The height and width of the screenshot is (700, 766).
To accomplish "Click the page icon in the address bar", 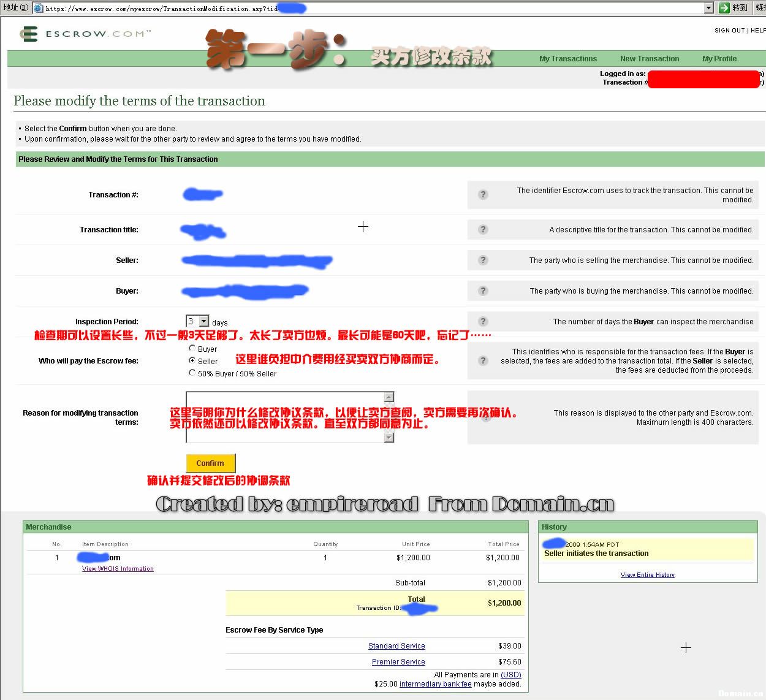I will pos(38,8).
